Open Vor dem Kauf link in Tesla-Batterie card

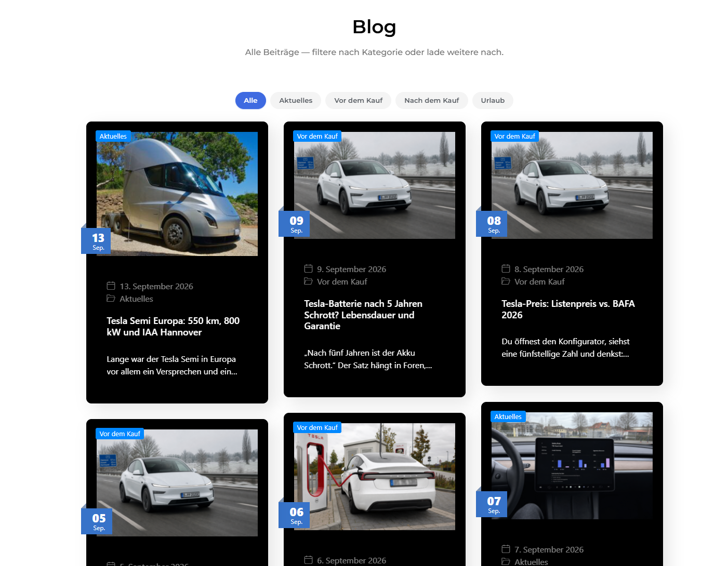coord(342,282)
